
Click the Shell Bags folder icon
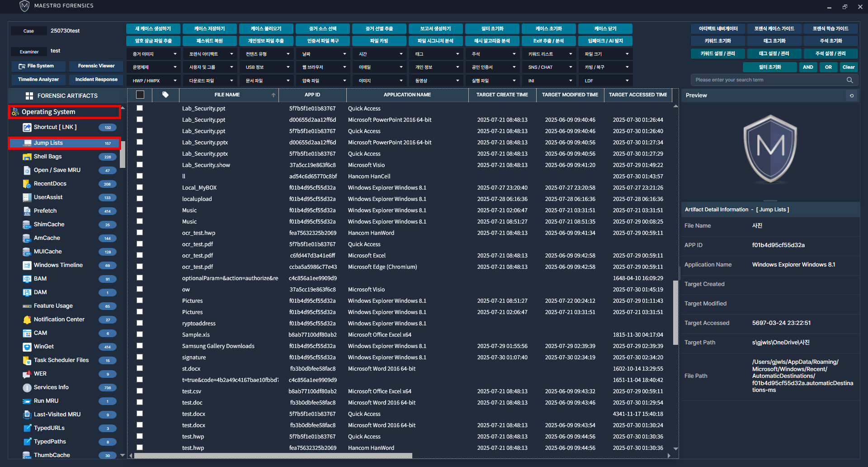[27, 157]
